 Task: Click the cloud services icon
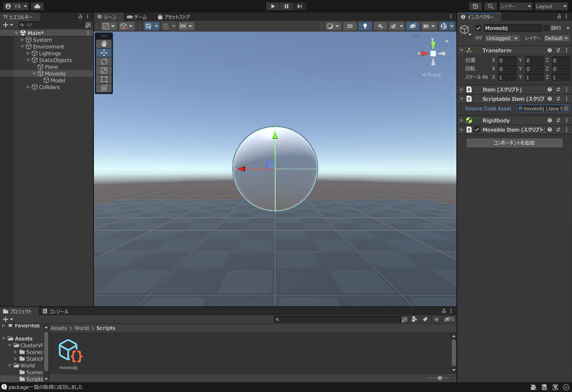click(x=37, y=6)
